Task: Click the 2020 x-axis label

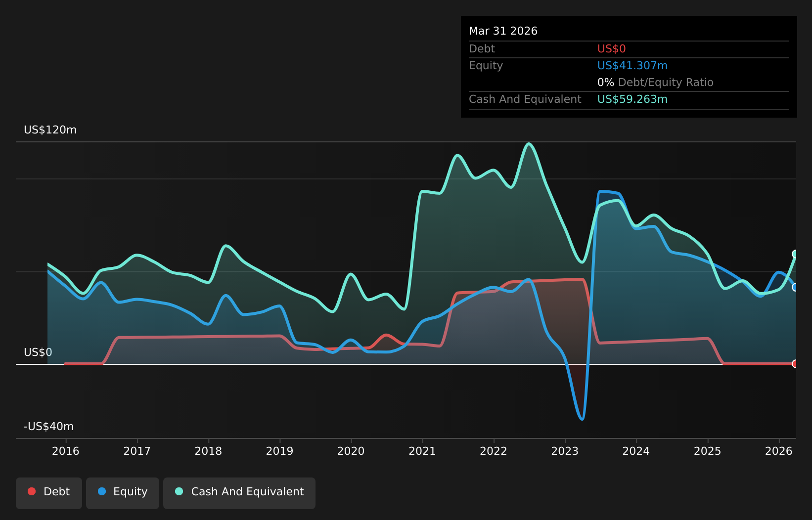Action: pos(351,451)
